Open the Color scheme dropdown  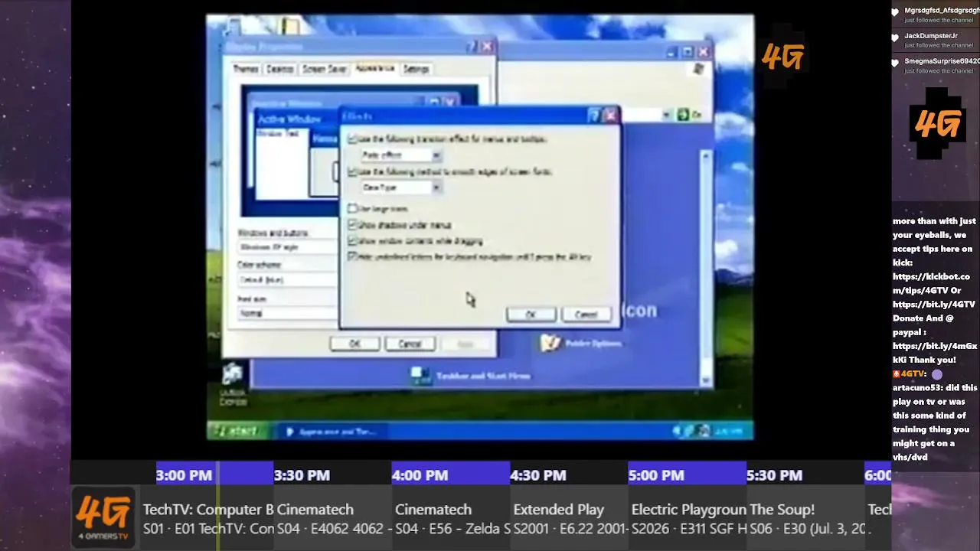pos(288,280)
